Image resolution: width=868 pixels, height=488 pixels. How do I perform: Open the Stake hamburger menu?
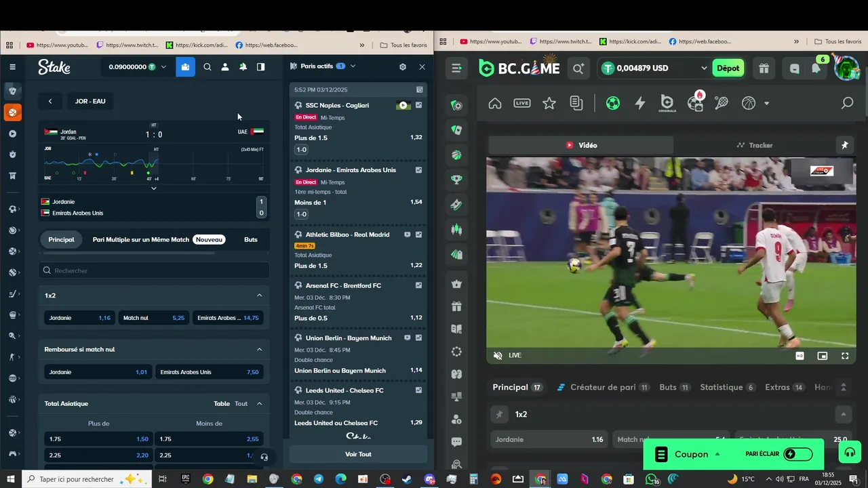click(x=12, y=67)
